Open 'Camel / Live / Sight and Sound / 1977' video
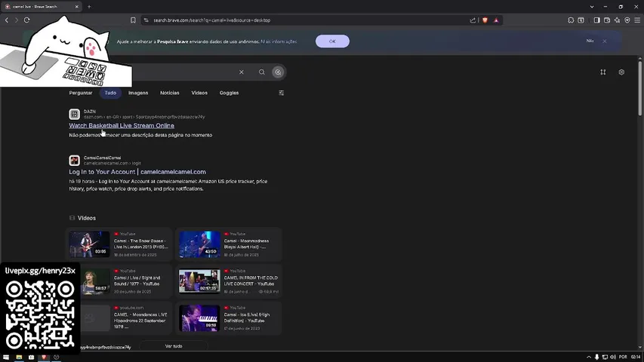The width and height of the screenshot is (644, 362). [x=138, y=281]
